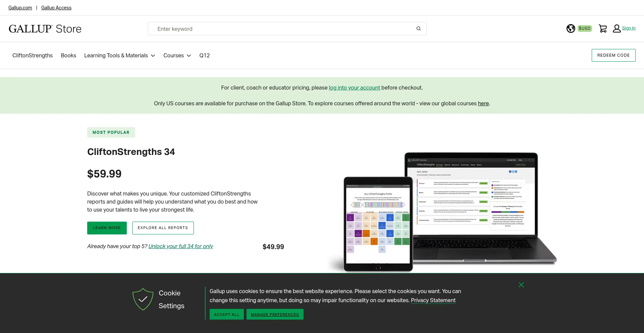This screenshot has width=644, height=333.
Task: Click the laptop and tablet product image
Action: point(443,212)
